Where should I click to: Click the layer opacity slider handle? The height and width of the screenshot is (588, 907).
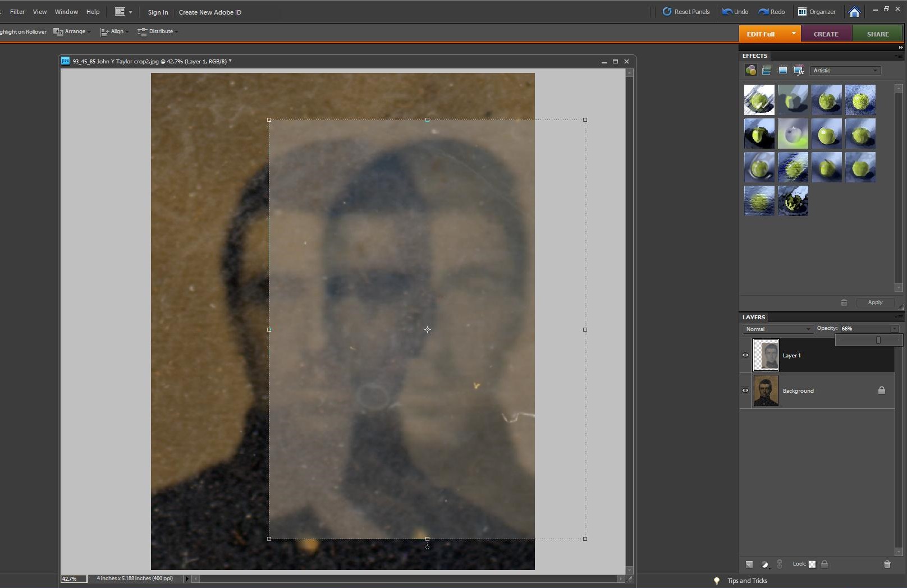coord(878,340)
